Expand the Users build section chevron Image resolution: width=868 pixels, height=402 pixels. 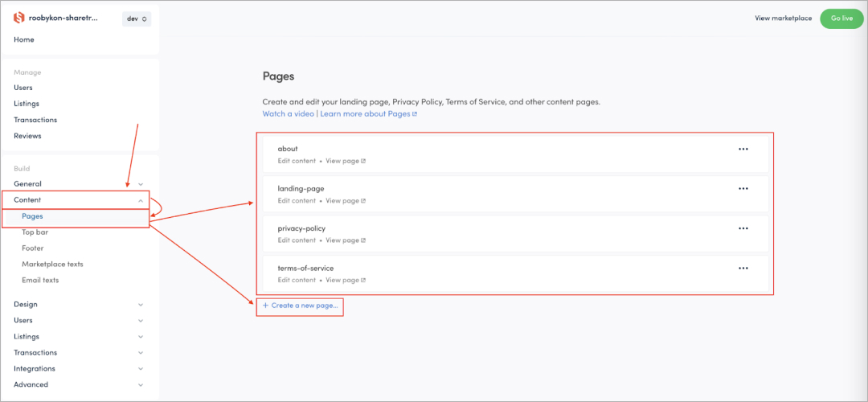coord(141,321)
